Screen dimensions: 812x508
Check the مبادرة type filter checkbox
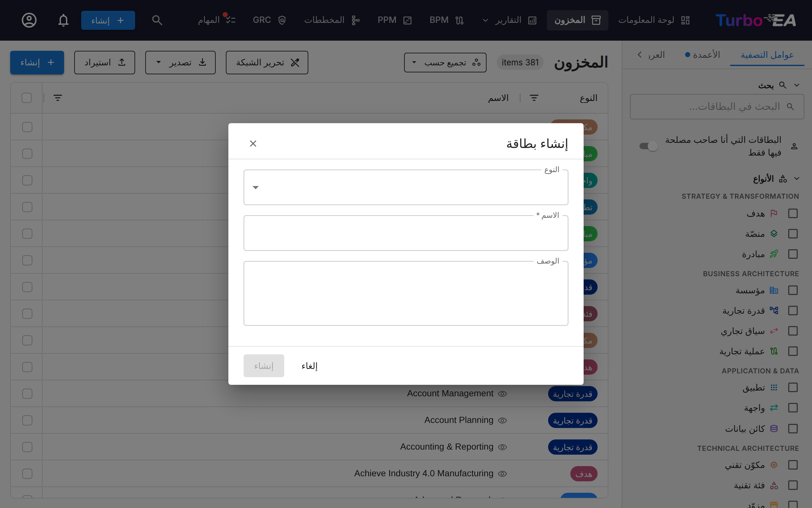793,254
